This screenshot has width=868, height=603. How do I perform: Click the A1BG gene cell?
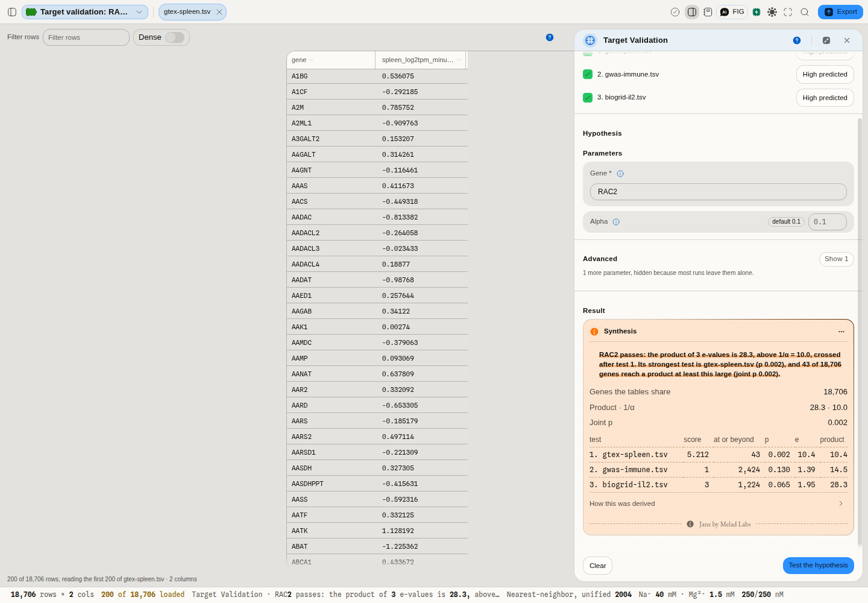click(x=331, y=76)
